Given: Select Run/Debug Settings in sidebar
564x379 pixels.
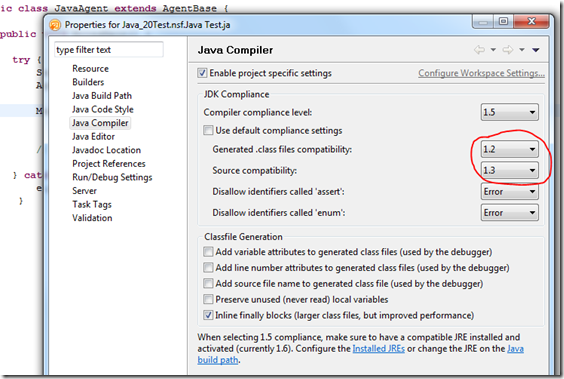Looking at the screenshot, I should click(112, 177).
